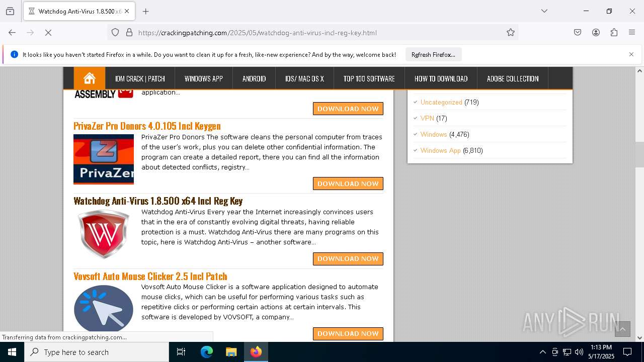
Task: Open Task View on the taskbar
Action: [x=181, y=352]
